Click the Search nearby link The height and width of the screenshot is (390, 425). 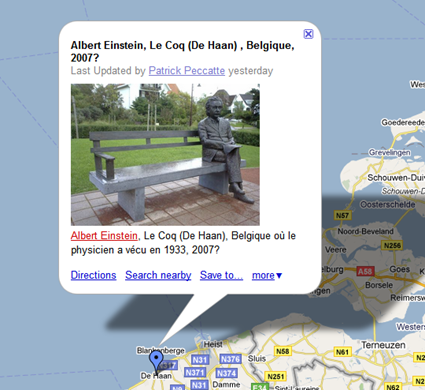coord(158,275)
